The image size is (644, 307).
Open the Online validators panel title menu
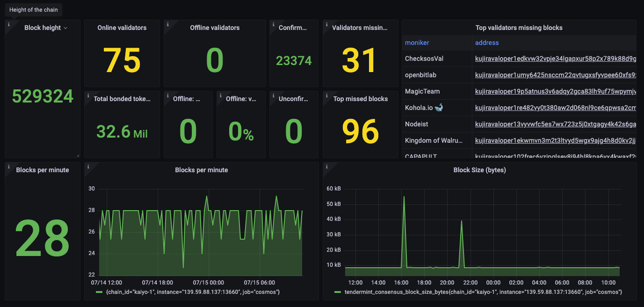click(x=122, y=28)
